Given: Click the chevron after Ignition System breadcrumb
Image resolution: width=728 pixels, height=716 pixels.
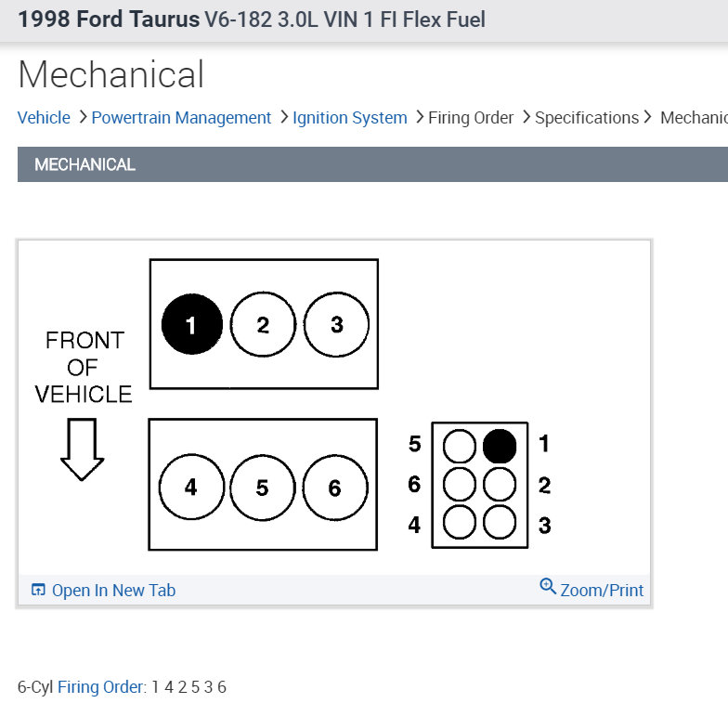Looking at the screenshot, I should point(420,117).
